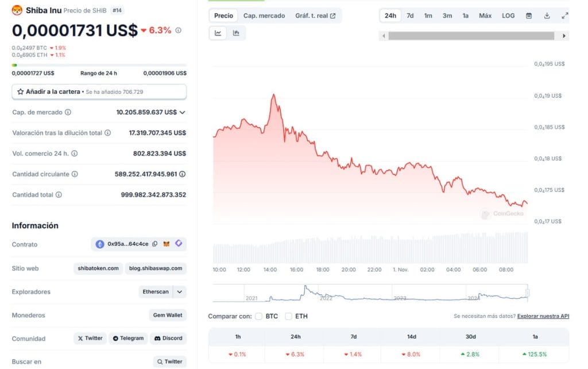This screenshot has width=588, height=369.
Task: Tick the BTC compare checkbox
Action: tap(259, 317)
